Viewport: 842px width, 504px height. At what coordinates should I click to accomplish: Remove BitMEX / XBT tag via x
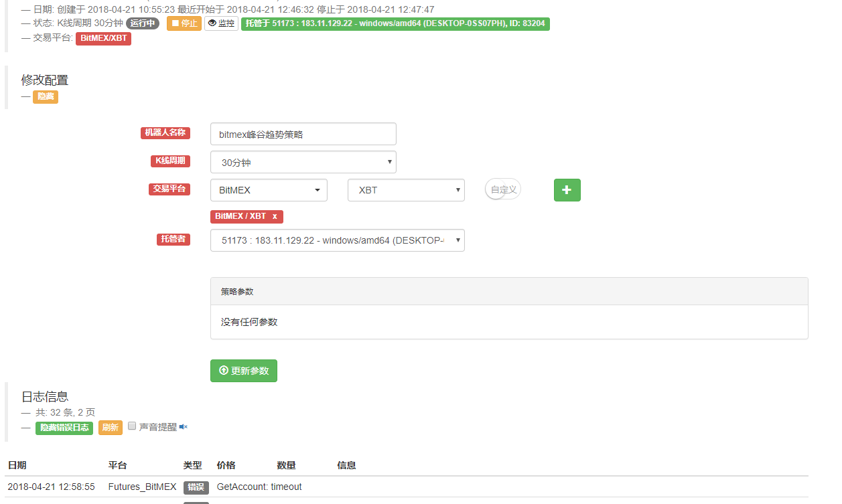click(275, 216)
